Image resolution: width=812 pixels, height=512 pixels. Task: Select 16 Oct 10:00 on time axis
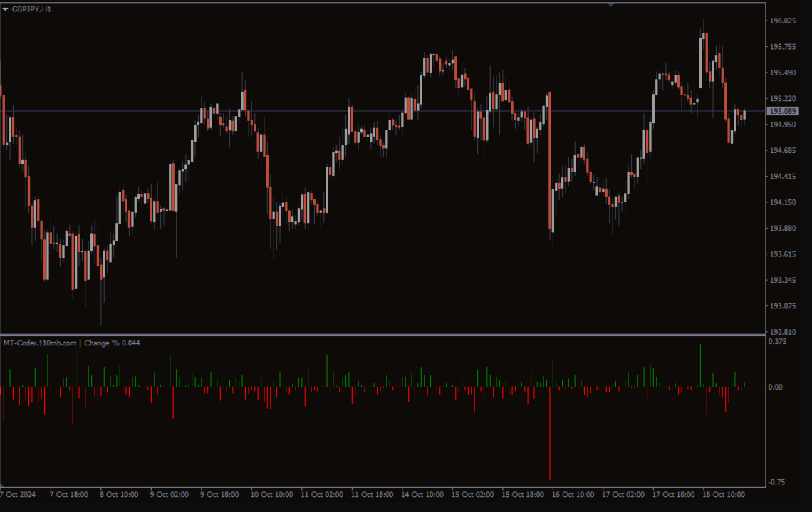tap(573, 494)
